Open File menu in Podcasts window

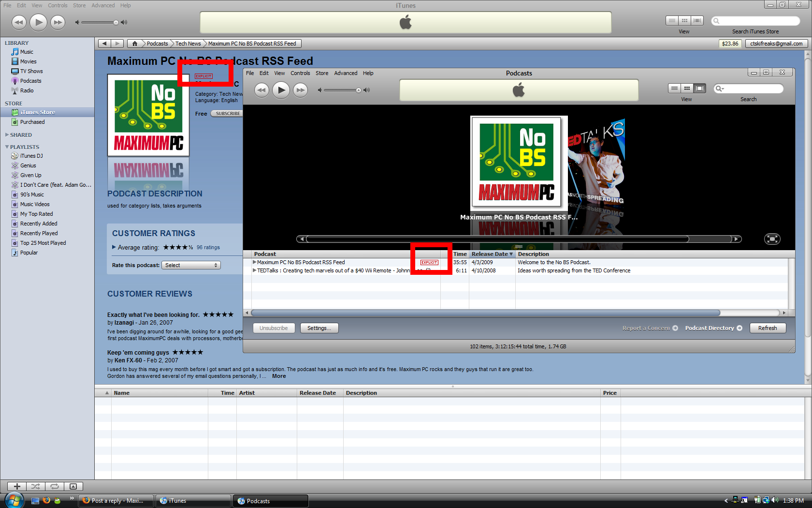click(x=250, y=73)
